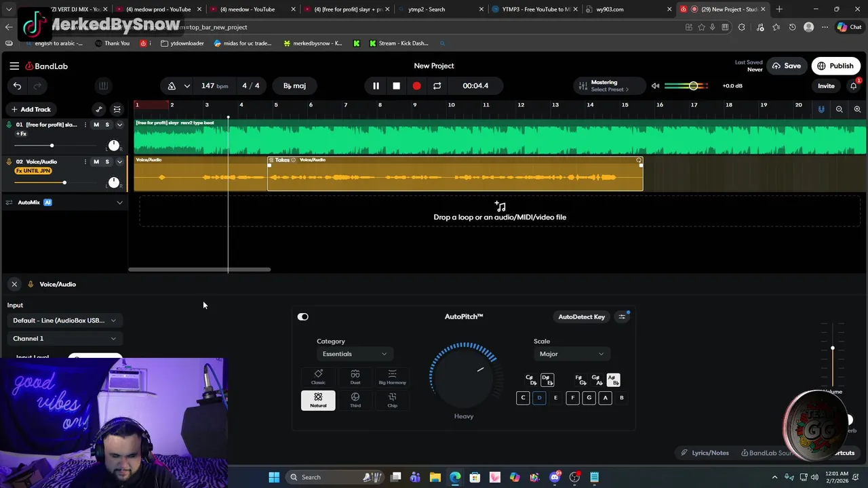Viewport: 868px width, 488px height.
Task: Zoom out the timeline
Action: pyautogui.click(x=840, y=109)
